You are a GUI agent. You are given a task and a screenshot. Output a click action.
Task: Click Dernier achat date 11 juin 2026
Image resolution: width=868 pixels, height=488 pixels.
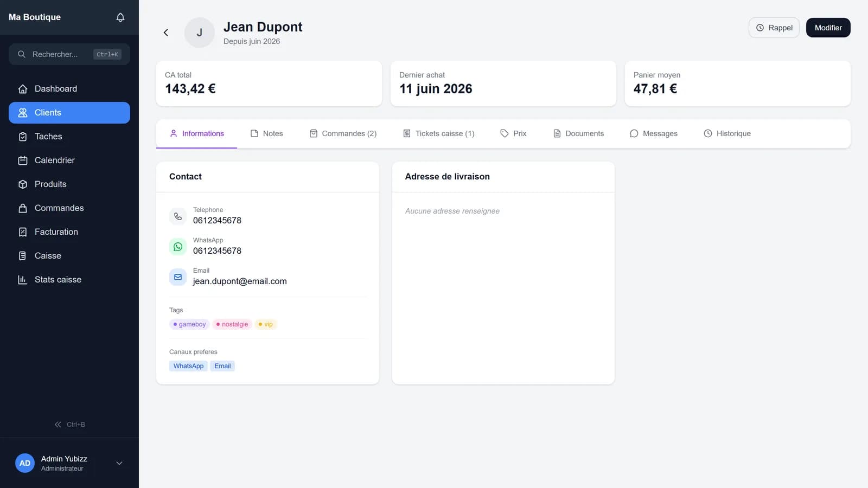436,89
